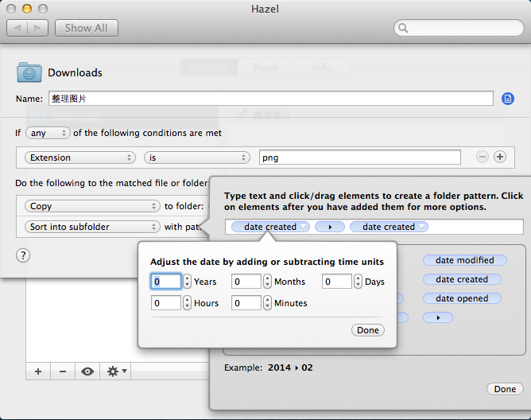Click the Years value field
Image resolution: width=531 pixels, height=420 pixels.
click(166, 282)
